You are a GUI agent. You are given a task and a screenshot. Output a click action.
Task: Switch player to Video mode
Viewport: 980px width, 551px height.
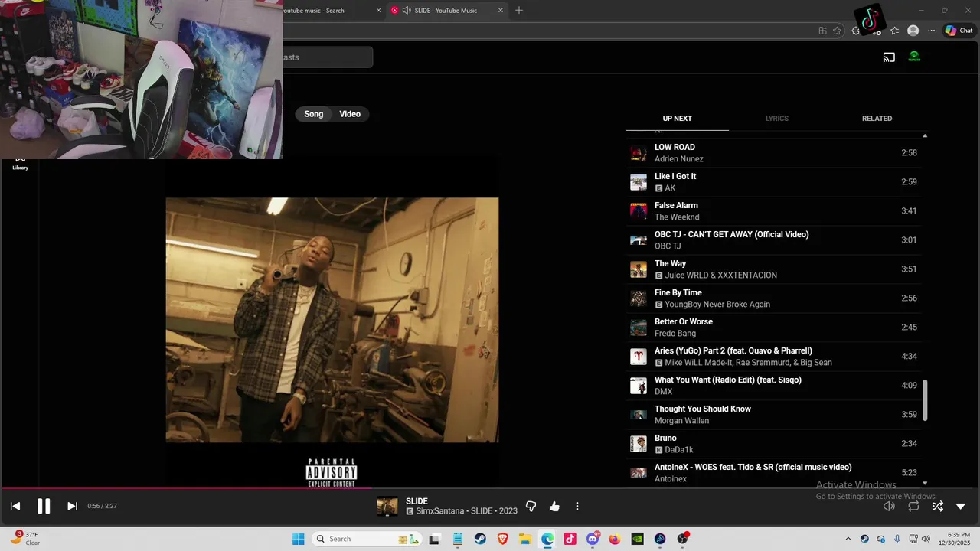click(x=350, y=114)
